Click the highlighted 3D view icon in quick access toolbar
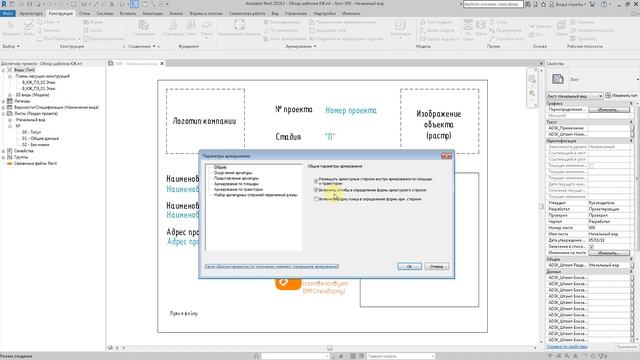The height and width of the screenshot is (360, 640). point(134,4)
